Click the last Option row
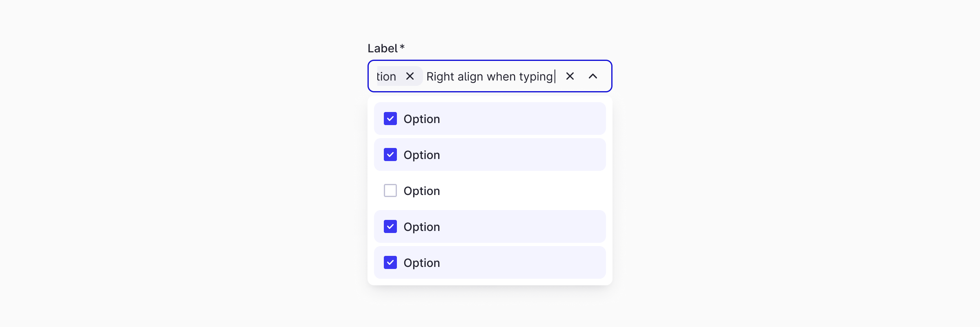 pyautogui.click(x=490, y=262)
